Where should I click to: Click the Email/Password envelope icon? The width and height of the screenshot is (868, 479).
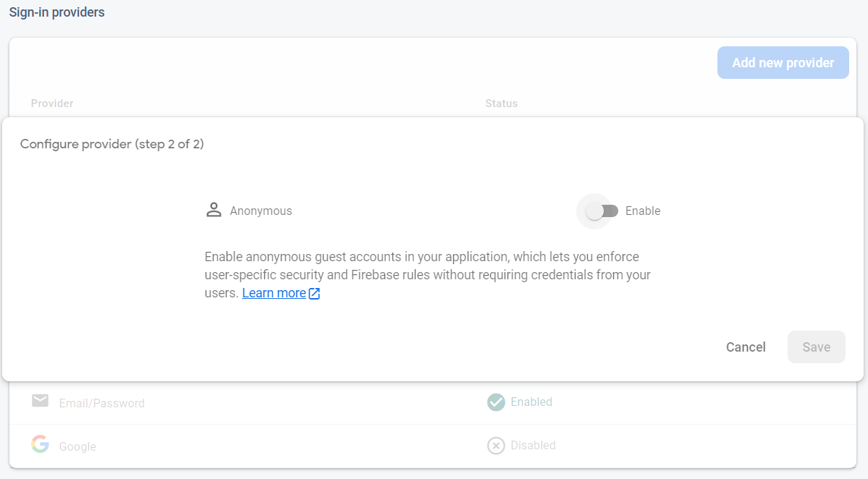pos(41,402)
